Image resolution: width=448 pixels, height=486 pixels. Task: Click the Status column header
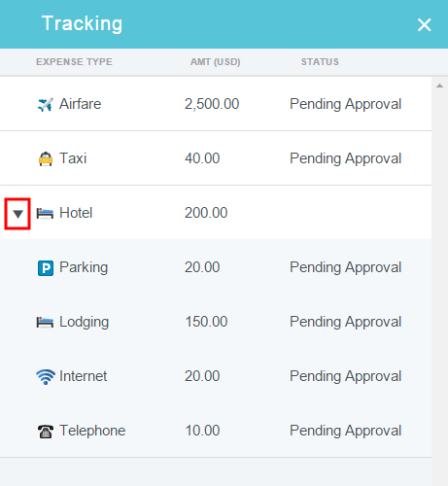(320, 62)
